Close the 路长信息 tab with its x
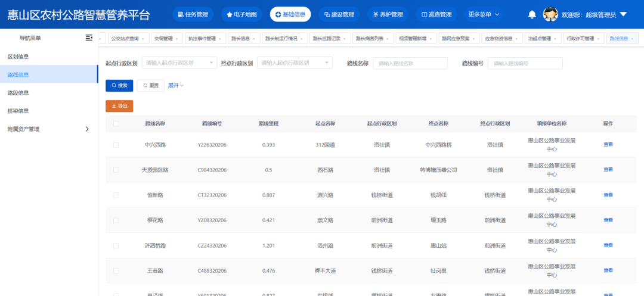The width and height of the screenshot is (644, 296). [254, 39]
